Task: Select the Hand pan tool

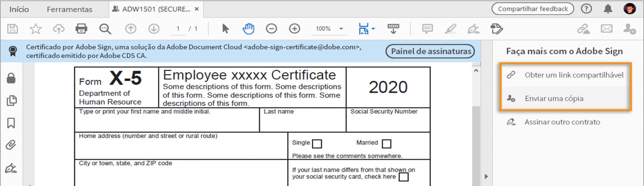Action: (x=248, y=29)
